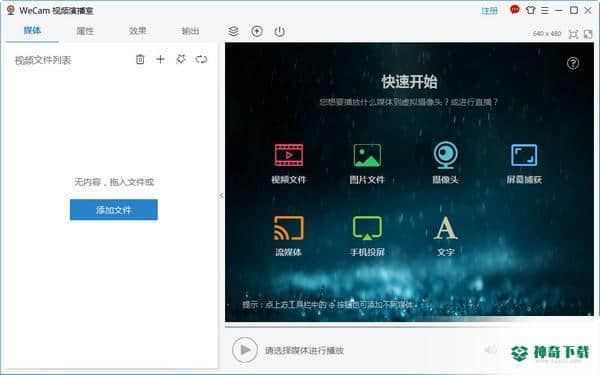Add a 文字 text overlay

[445, 236]
